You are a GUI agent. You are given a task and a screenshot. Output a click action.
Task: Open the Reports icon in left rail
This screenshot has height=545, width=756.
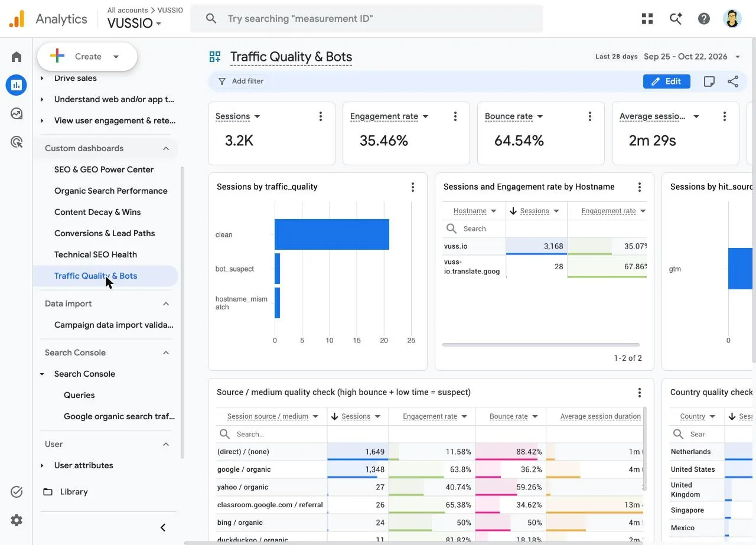(x=17, y=85)
